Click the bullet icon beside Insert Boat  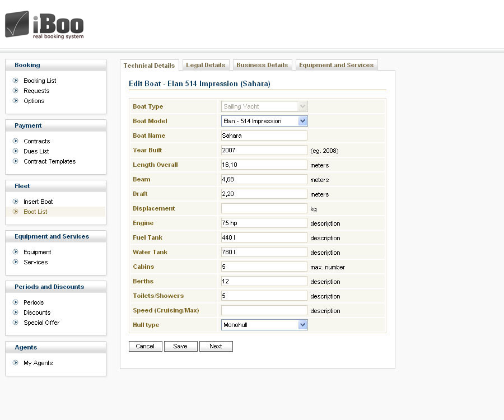(16, 202)
